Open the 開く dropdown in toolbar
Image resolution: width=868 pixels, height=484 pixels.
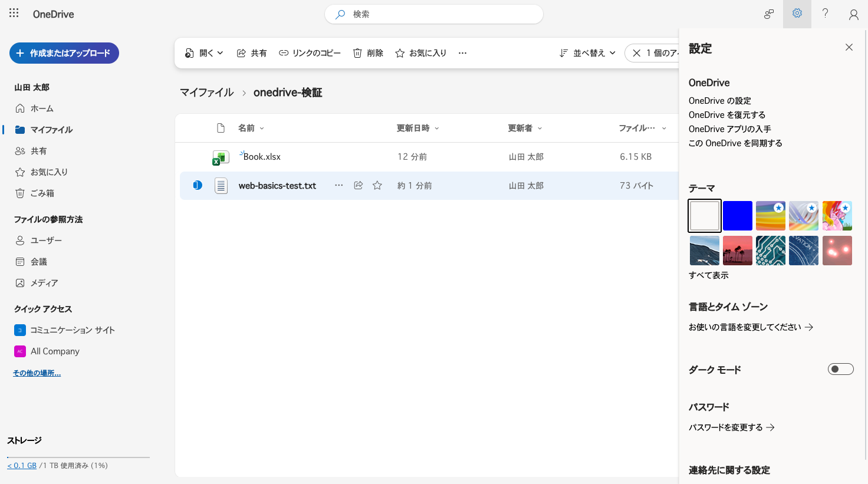click(204, 53)
